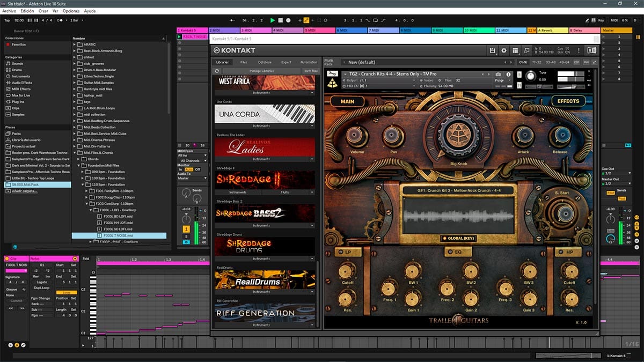
Task: Toggle track 1 activator button
Action: point(186,228)
